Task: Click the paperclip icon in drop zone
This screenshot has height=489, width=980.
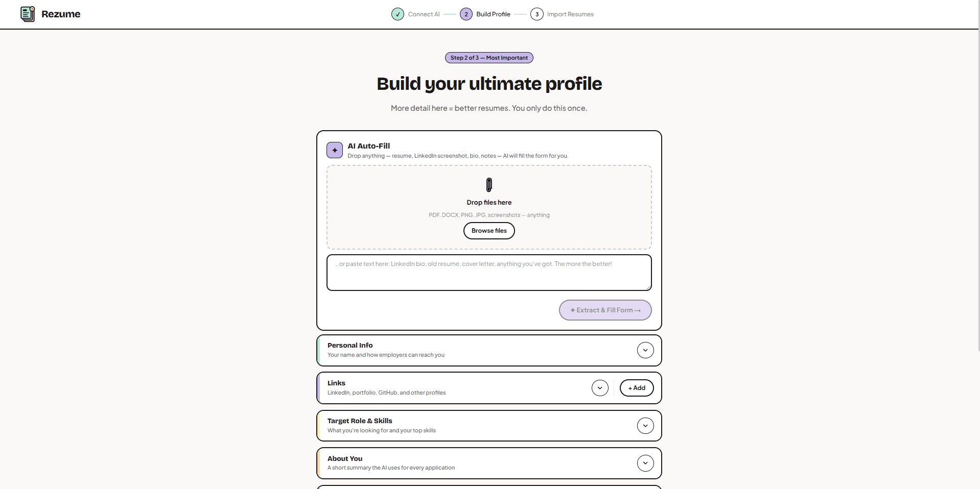Action: (489, 185)
